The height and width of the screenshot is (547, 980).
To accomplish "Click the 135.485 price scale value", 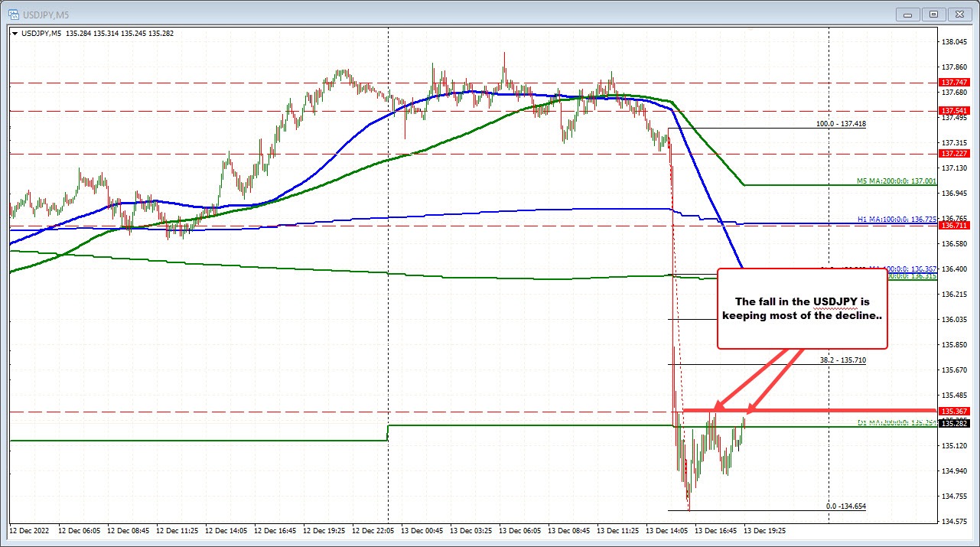I will click(953, 396).
